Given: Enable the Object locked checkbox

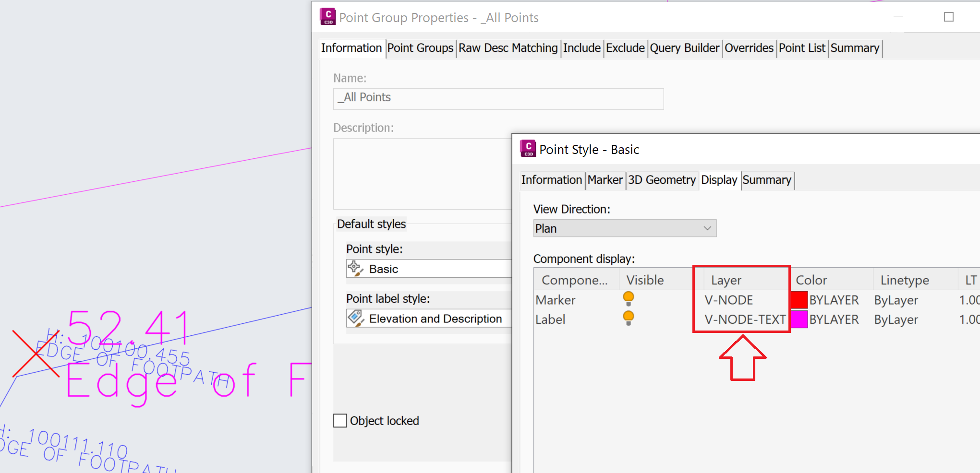Looking at the screenshot, I should coord(339,420).
